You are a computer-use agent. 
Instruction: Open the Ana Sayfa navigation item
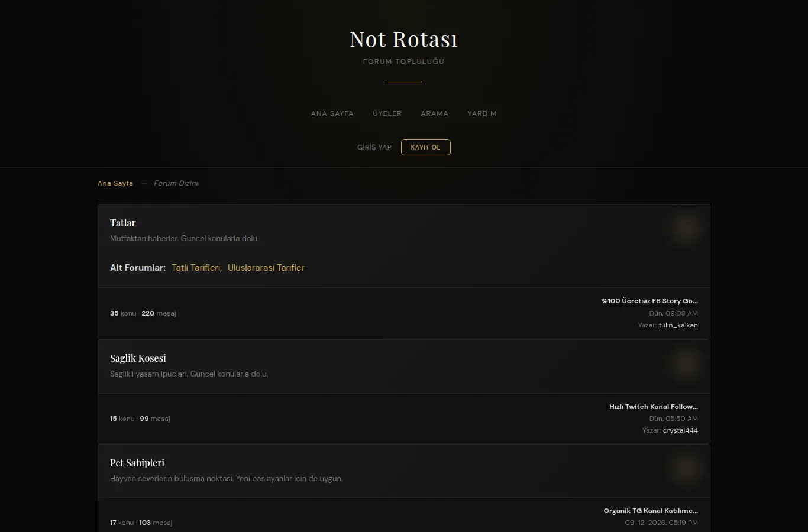(332, 113)
